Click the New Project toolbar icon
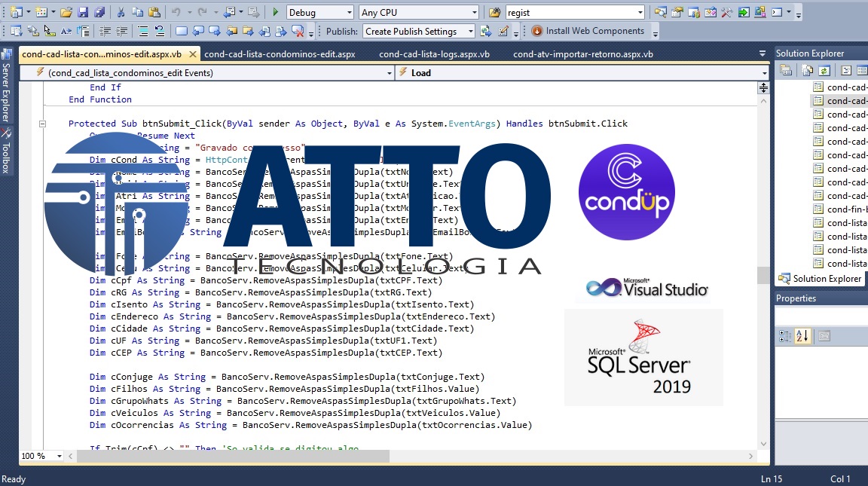The width and height of the screenshot is (868, 486). pyautogui.click(x=16, y=12)
